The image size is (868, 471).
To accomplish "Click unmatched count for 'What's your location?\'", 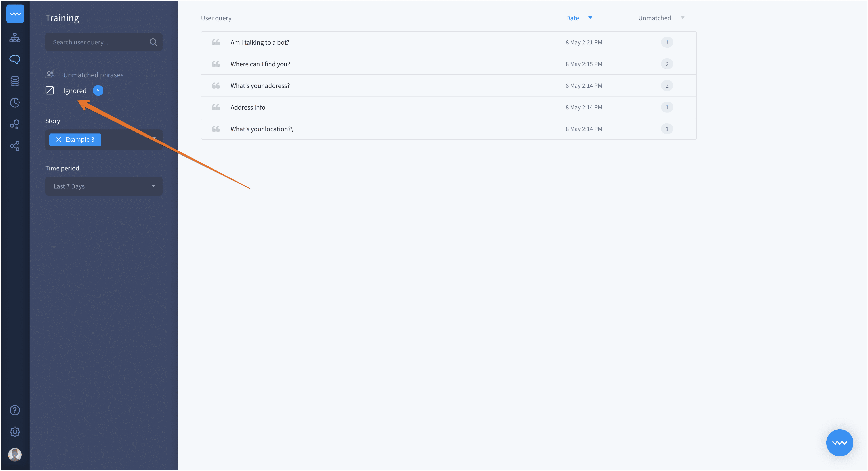I will [x=667, y=129].
